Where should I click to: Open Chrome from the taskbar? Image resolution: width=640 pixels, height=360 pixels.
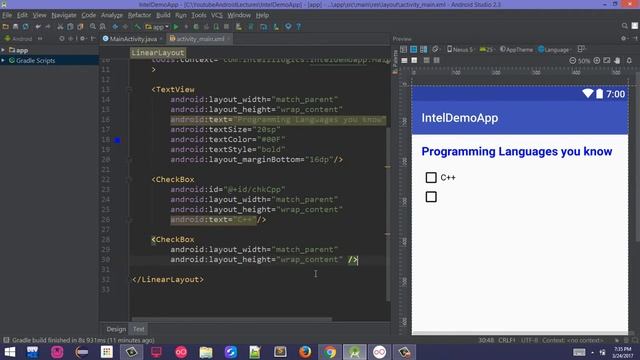330,352
